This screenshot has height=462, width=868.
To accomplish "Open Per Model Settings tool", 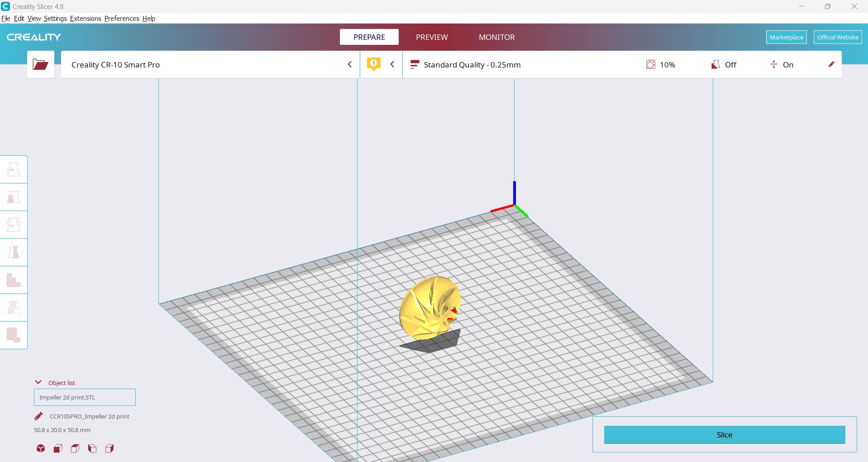I will pyautogui.click(x=14, y=280).
